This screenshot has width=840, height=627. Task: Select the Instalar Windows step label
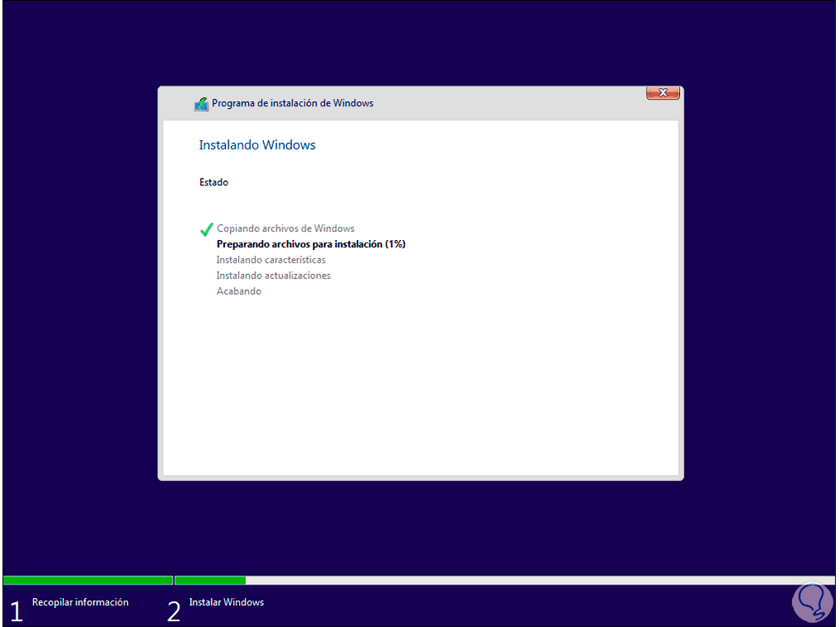tap(226, 602)
